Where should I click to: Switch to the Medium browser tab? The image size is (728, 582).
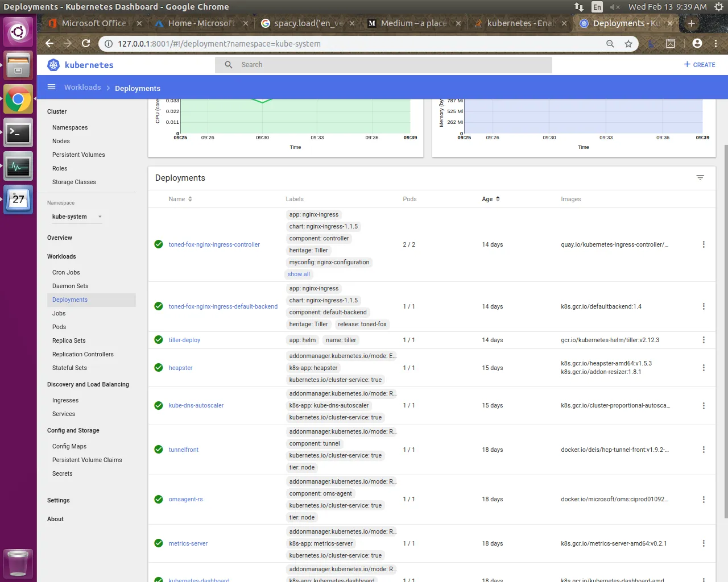(x=413, y=23)
